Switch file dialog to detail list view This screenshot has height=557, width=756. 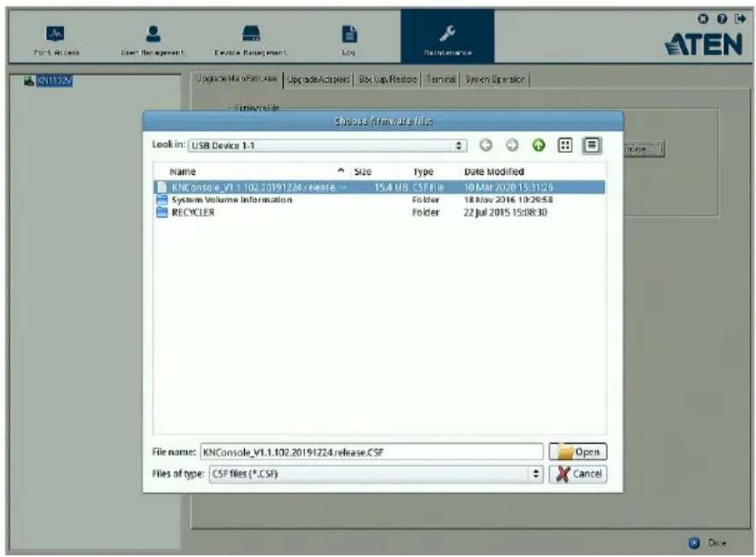pyautogui.click(x=592, y=145)
